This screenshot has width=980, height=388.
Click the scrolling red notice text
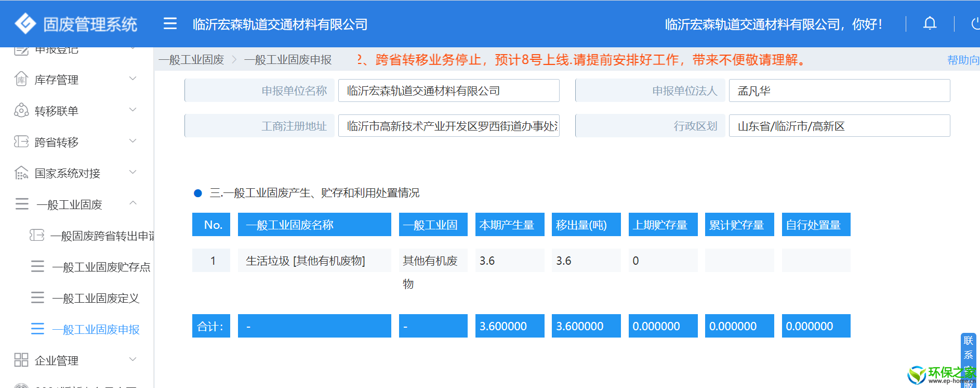(582, 60)
